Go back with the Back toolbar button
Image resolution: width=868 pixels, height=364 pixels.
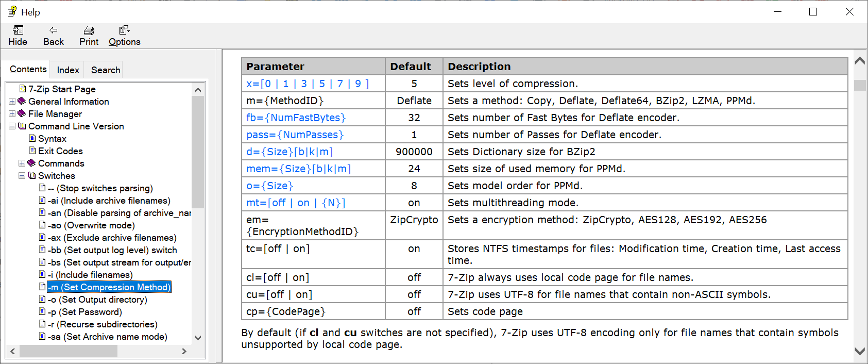(x=54, y=36)
